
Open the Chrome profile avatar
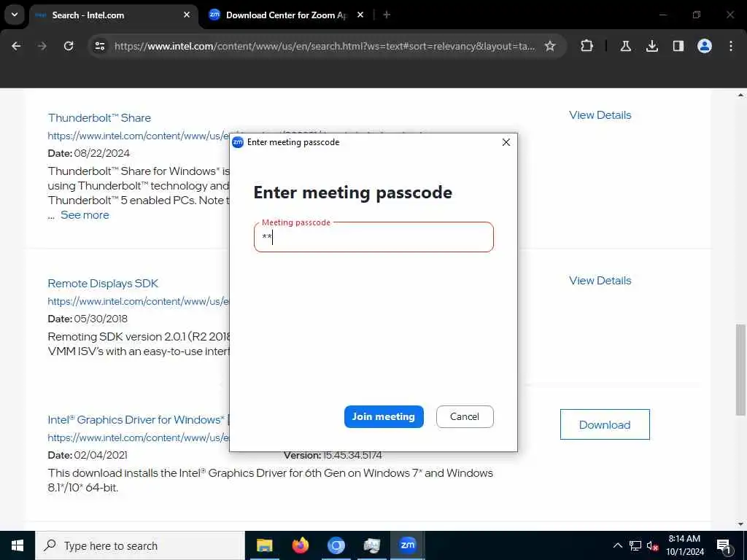[x=705, y=46]
